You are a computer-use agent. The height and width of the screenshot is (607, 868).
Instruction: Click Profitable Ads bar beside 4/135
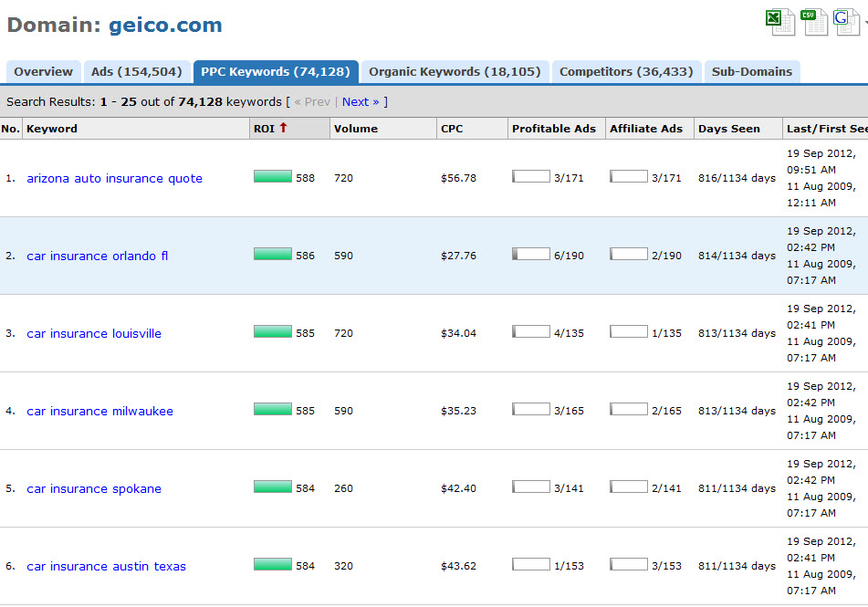531,331
